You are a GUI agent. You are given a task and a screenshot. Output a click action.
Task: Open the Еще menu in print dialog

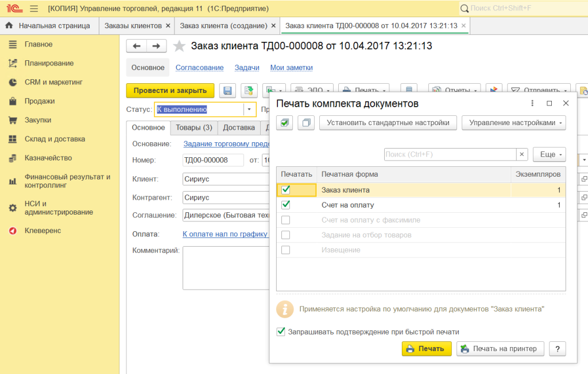pos(550,154)
